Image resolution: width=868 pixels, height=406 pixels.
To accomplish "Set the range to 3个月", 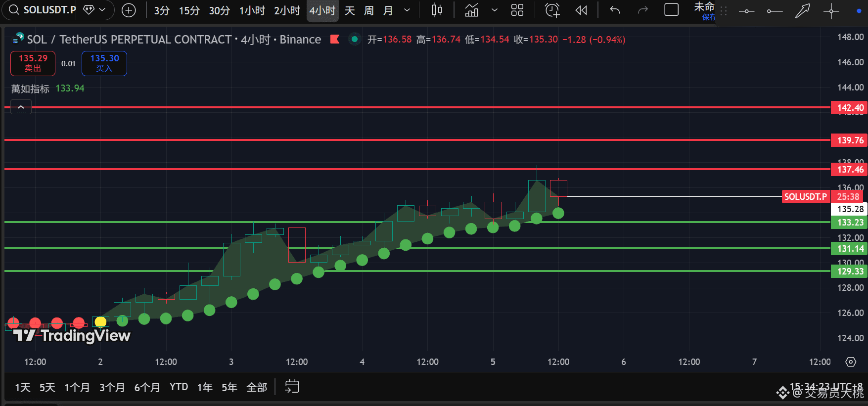I will click(x=112, y=387).
